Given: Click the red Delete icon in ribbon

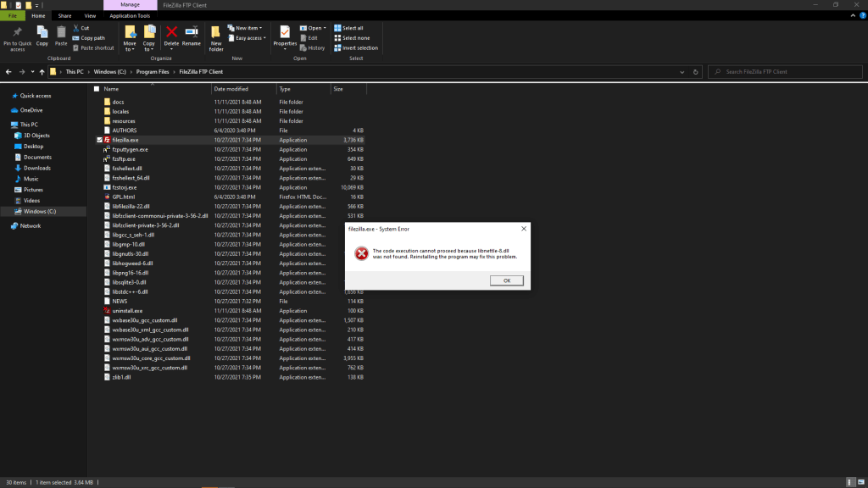Looking at the screenshot, I should [171, 31].
